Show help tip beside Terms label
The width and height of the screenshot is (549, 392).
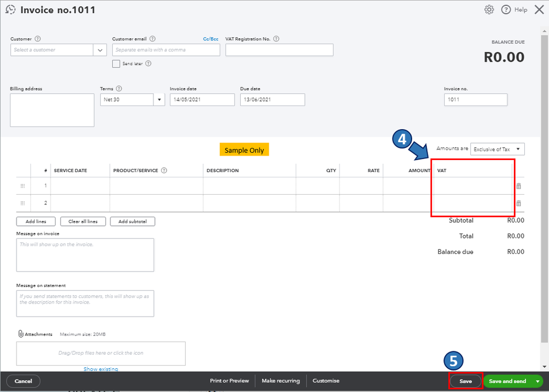click(x=119, y=89)
